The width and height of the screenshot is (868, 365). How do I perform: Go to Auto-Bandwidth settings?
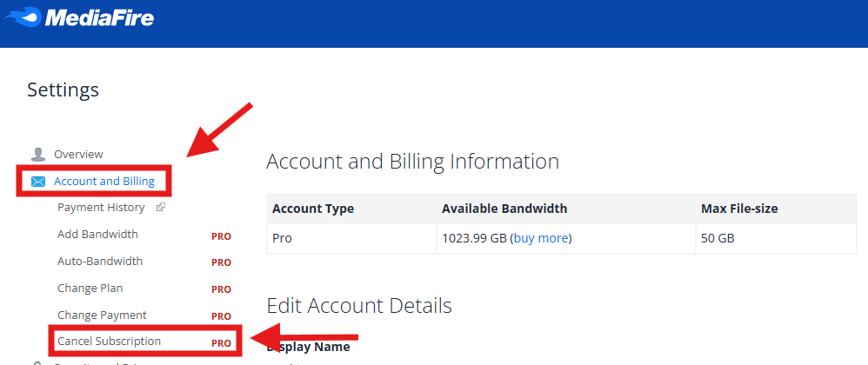click(100, 262)
